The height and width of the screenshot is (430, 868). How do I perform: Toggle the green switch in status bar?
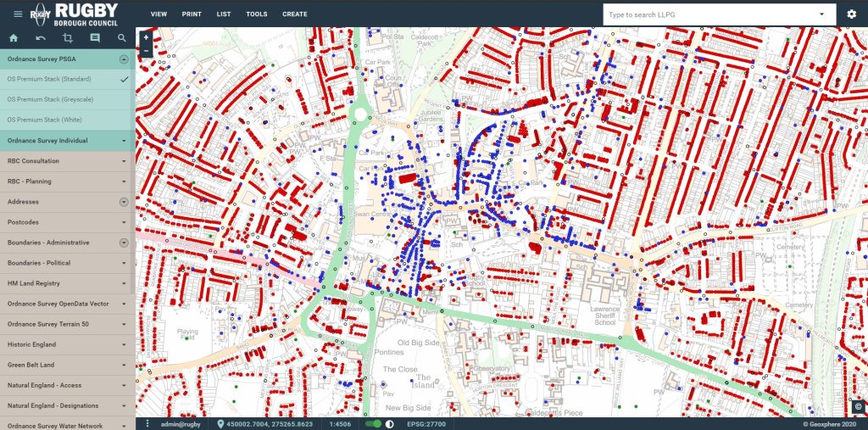coord(374,424)
